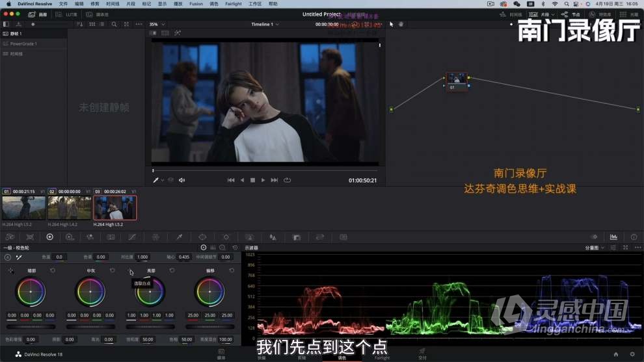644x362 pixels.
Task: Jump to the first frame
Action: (x=231, y=180)
